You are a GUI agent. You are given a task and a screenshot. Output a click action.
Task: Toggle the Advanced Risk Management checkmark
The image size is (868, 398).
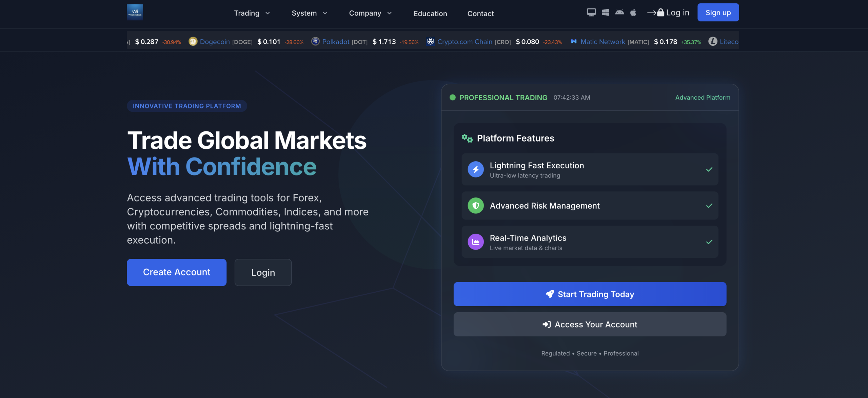coord(709,206)
